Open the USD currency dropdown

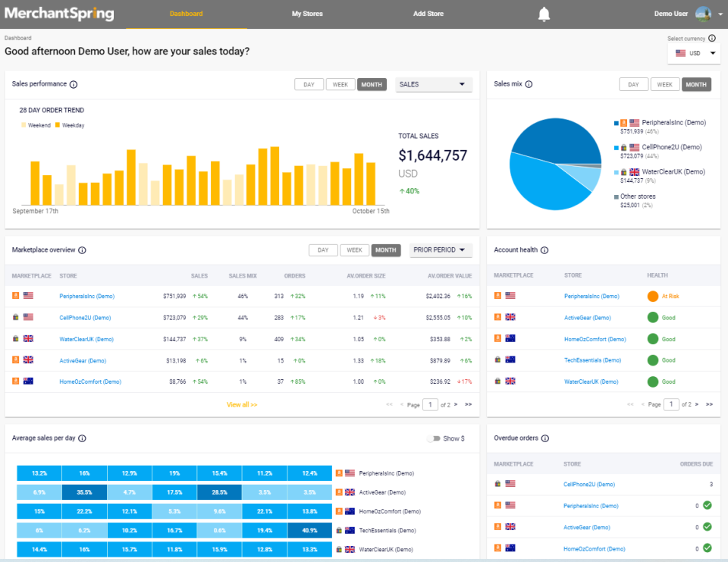pyautogui.click(x=693, y=53)
